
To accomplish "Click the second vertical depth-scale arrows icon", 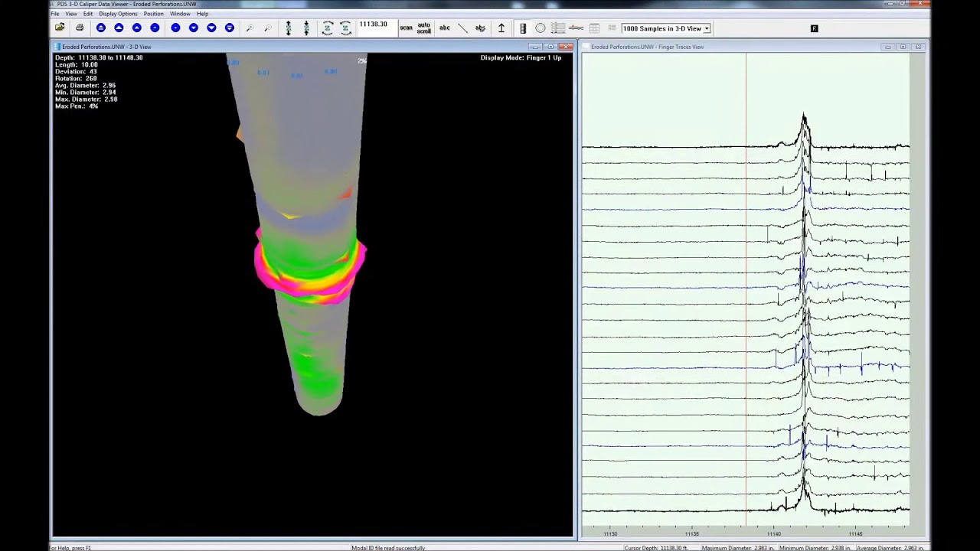I will [x=306, y=28].
